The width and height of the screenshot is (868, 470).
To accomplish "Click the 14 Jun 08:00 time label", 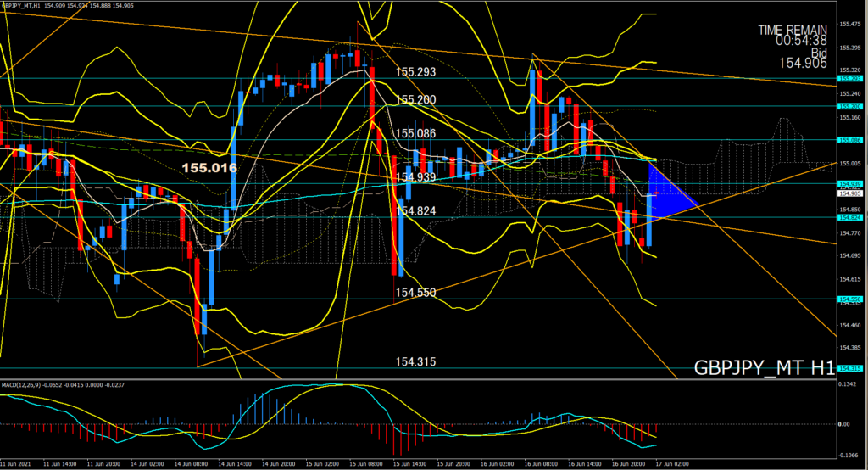I will [191, 464].
